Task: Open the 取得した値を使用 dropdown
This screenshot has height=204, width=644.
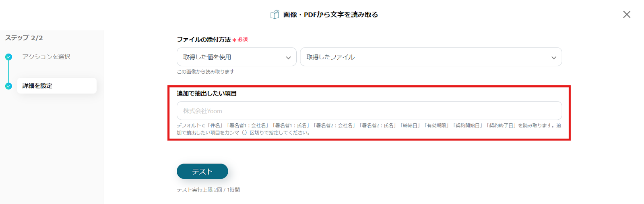Action: 237,57
